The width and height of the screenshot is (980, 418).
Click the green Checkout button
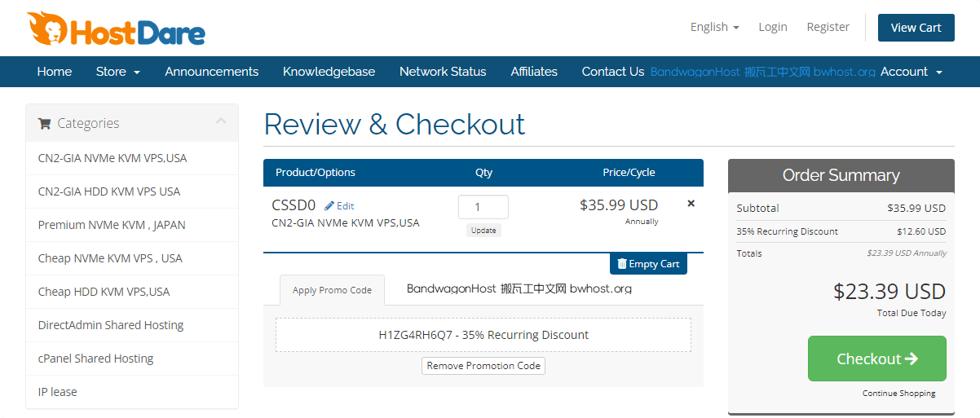coord(877,359)
